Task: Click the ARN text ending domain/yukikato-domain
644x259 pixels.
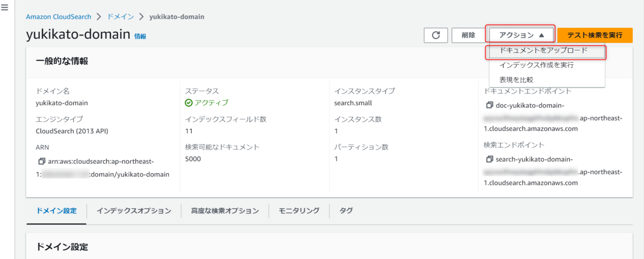Action: point(103,167)
